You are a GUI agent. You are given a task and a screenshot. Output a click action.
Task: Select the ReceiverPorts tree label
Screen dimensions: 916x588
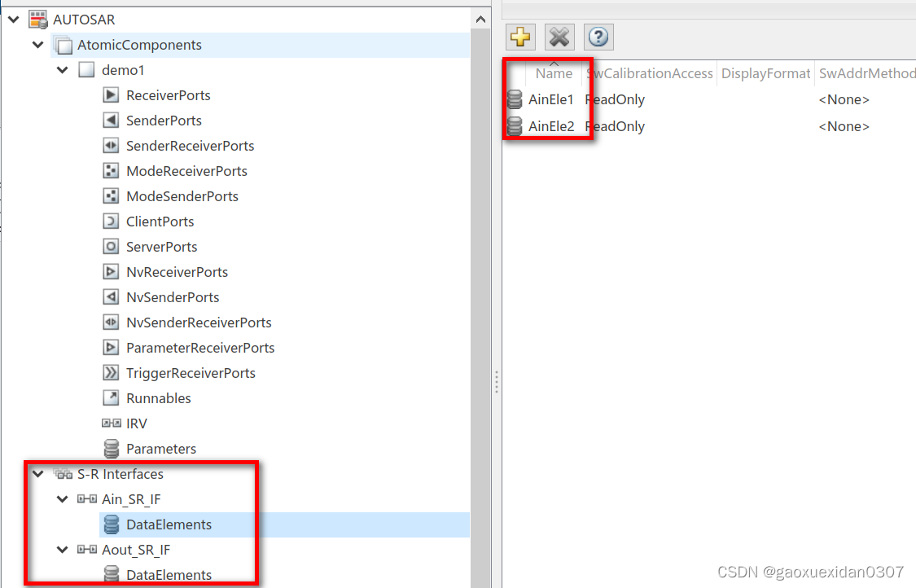point(169,95)
